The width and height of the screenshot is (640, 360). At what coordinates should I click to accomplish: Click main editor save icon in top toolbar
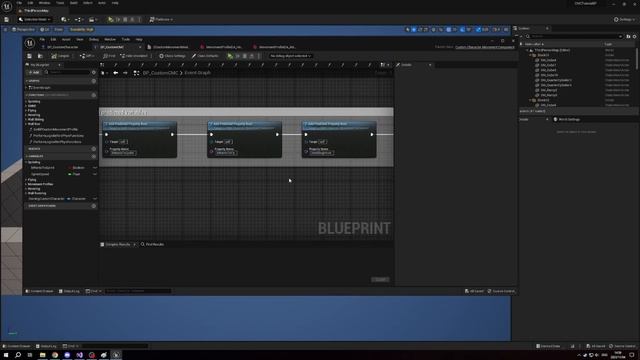pyautogui.click(x=6, y=19)
